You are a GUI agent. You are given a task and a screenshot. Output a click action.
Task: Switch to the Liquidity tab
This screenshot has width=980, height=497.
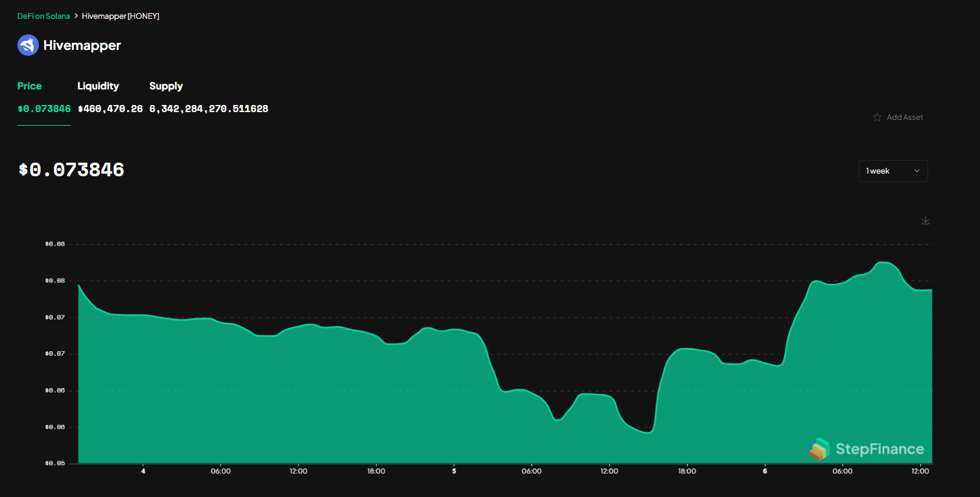point(98,86)
